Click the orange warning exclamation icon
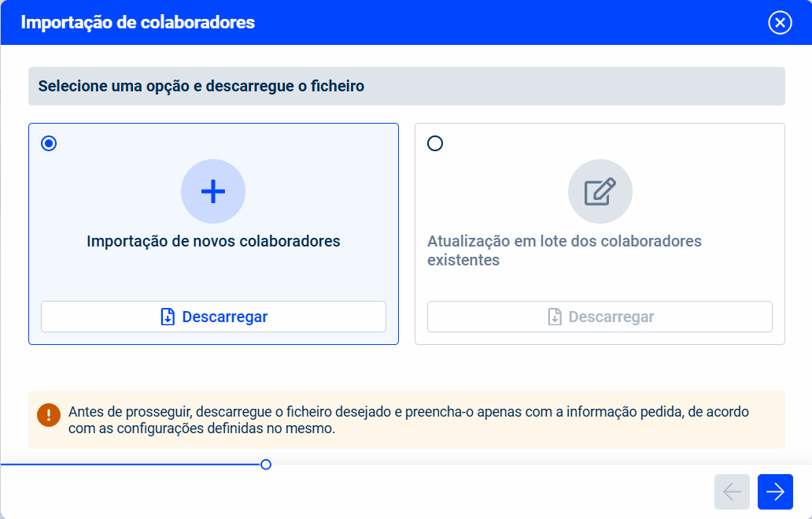812x519 pixels. click(49, 415)
